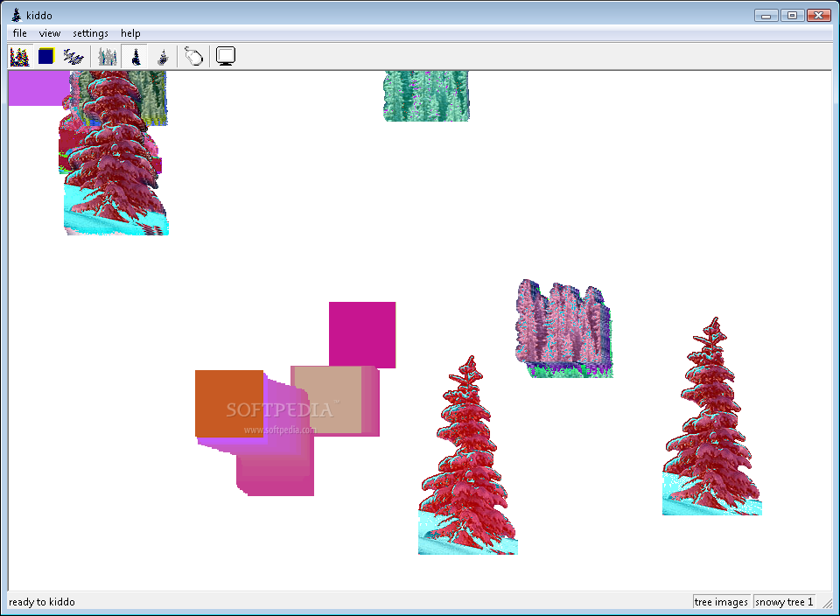840x616 pixels.
Task: Pick the snowy tree 1 toolbar icon
Action: pyautogui.click(x=136, y=56)
